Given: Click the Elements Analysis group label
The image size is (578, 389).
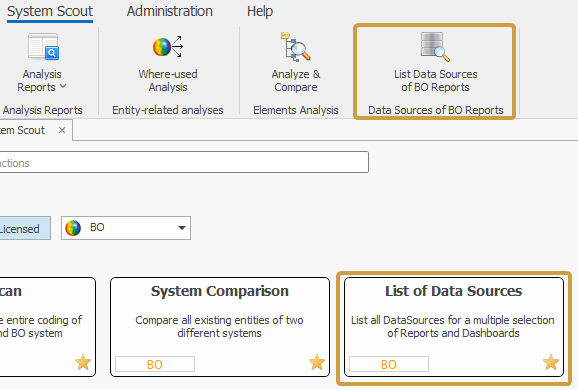Looking at the screenshot, I should 296,110.
